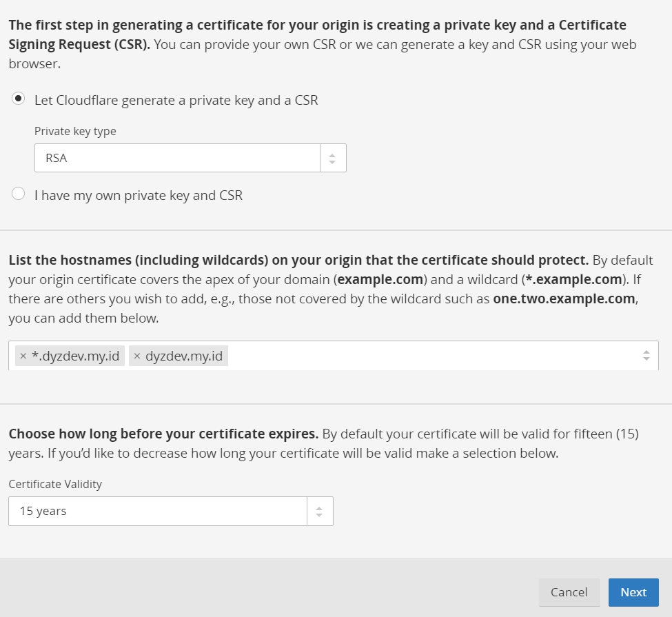Select Let Cloudflare generate key radio button

click(18, 99)
